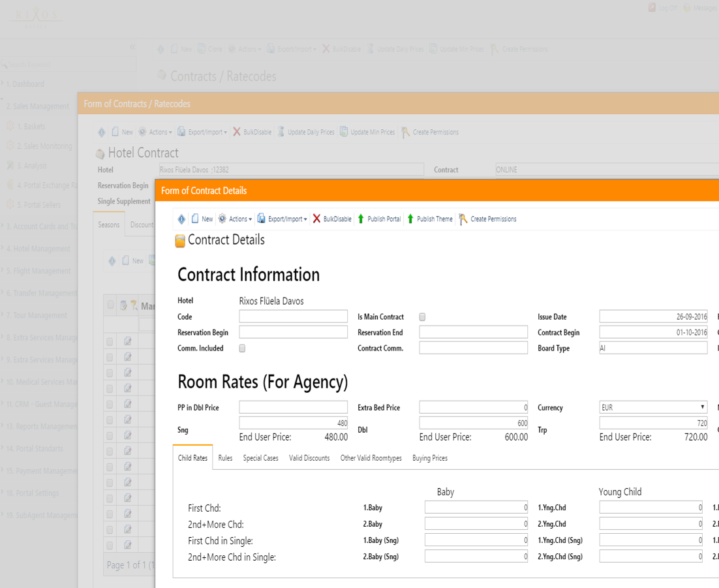
Task: Click Update Daily Prices in background page toolbar
Action: [x=395, y=49]
